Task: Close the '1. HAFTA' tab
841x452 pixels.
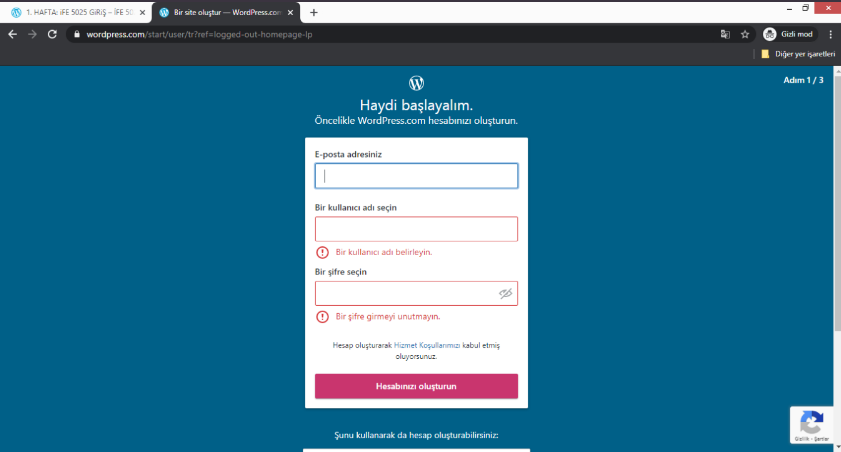Action: (x=142, y=12)
